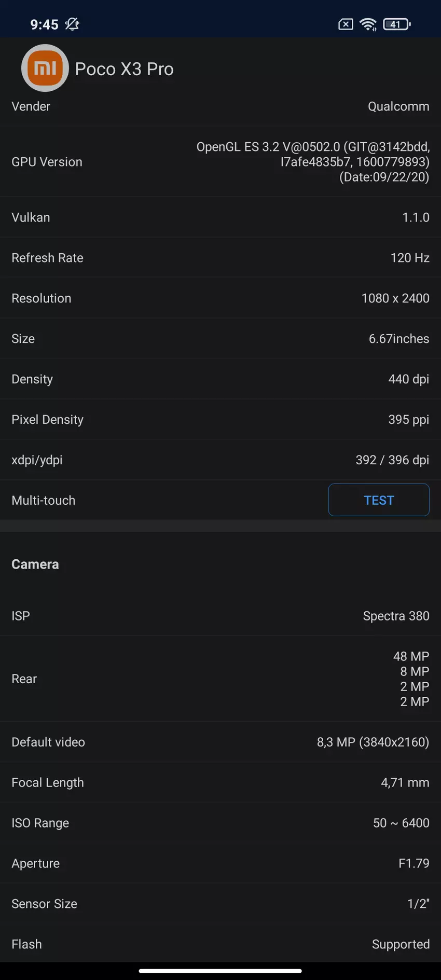Screen dimensions: 441x980
Task: Tap the Camera section header
Action: 35,564
